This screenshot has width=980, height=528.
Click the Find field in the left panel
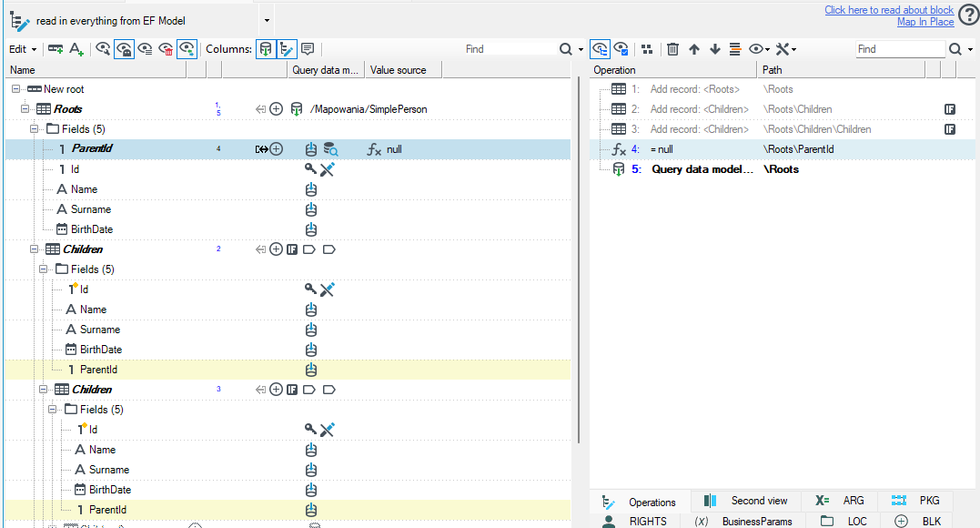tap(509, 49)
